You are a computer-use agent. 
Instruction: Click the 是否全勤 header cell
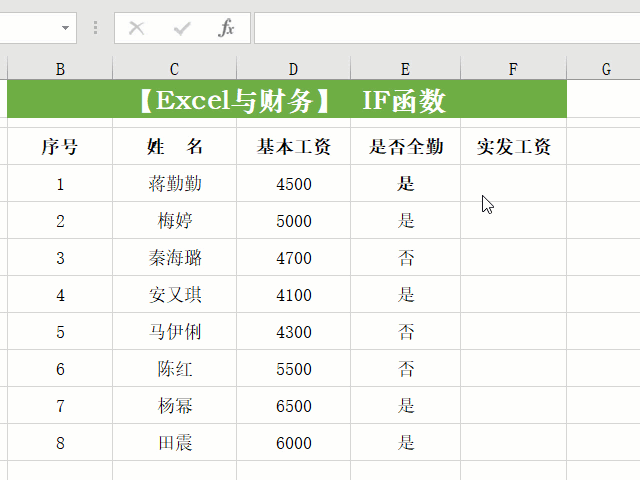click(405, 147)
